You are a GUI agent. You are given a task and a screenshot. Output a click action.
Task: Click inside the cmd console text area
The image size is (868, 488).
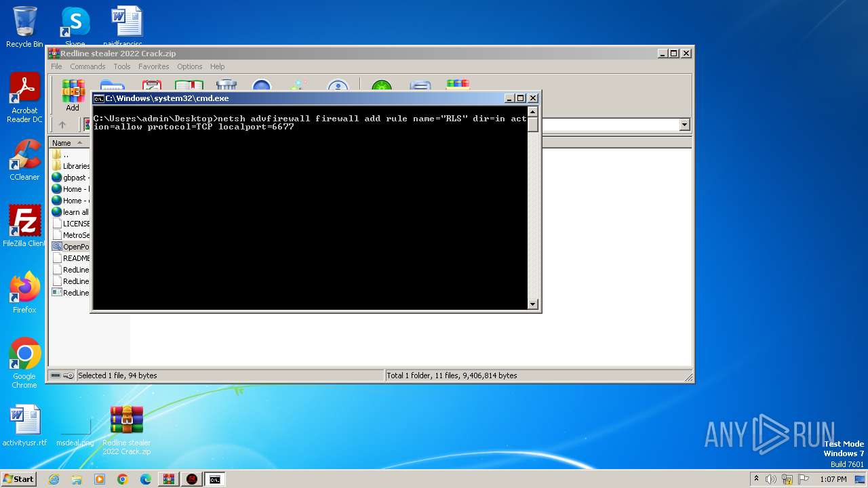[x=310, y=207]
